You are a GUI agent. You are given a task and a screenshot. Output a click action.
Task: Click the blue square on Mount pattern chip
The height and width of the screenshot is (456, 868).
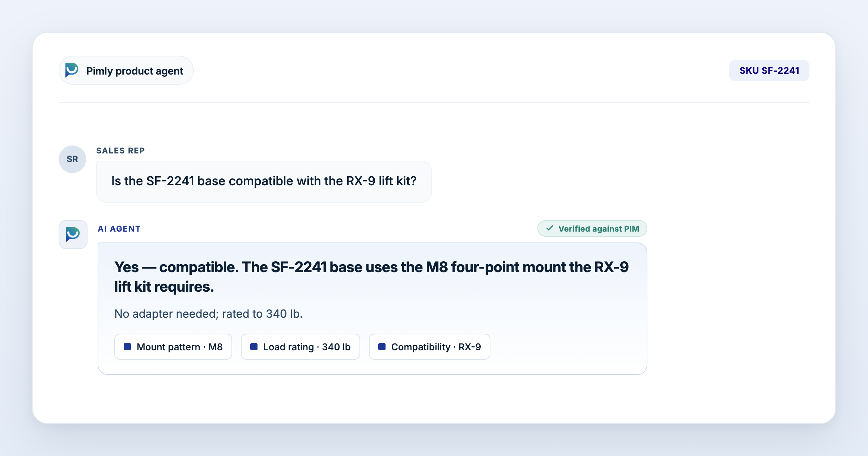[127, 347]
